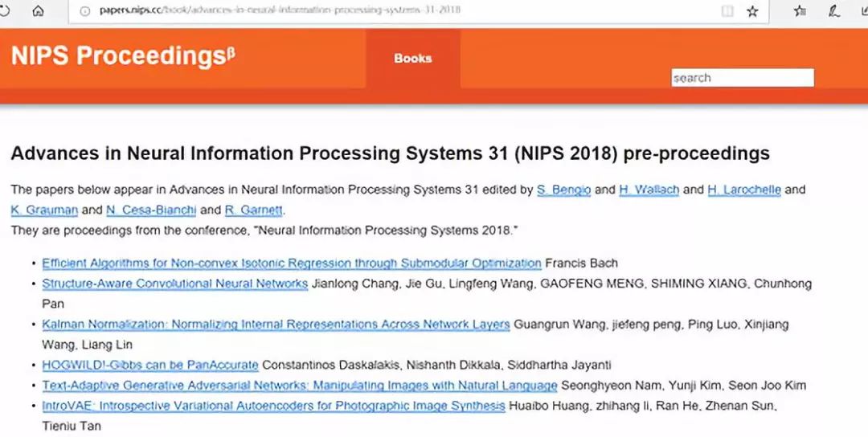Image resolution: width=868 pixels, height=437 pixels.
Task: Click author text Constantinos Daskalakis
Action: click(331, 365)
